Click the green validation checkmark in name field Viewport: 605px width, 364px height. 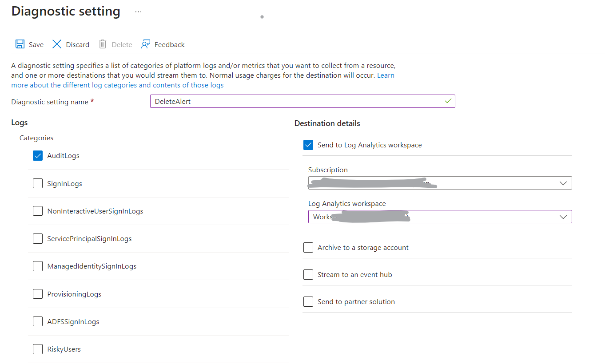(448, 101)
